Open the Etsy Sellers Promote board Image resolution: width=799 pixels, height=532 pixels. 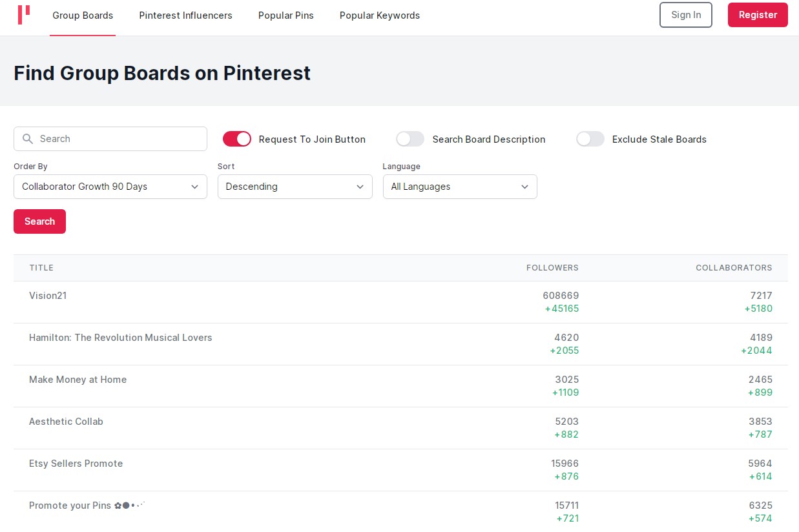[x=76, y=464]
